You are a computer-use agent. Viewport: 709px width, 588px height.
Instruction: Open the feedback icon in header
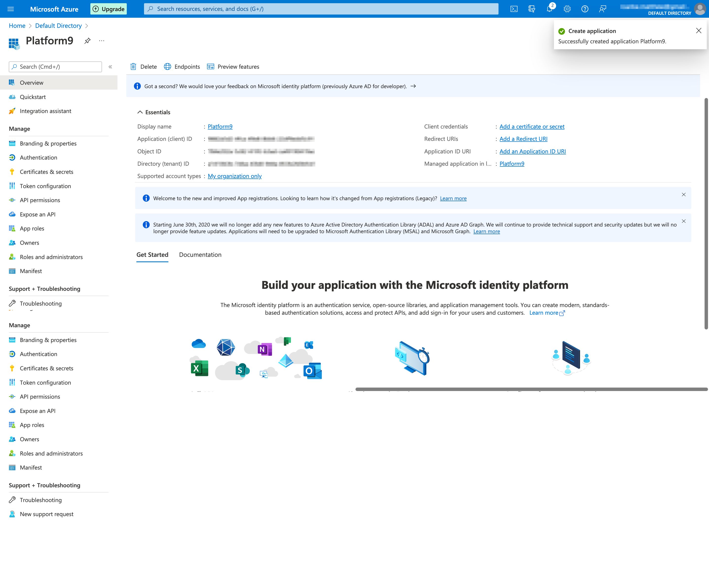pyautogui.click(x=602, y=9)
